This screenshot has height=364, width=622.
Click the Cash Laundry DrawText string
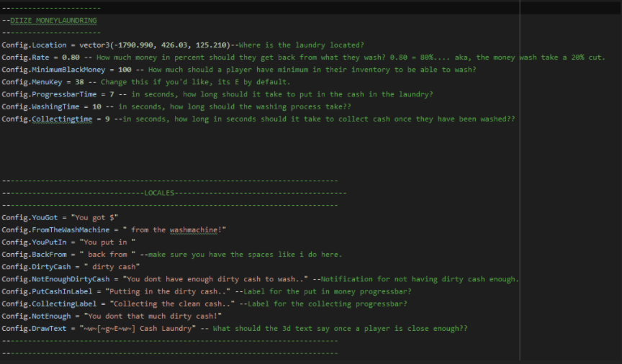click(138, 328)
